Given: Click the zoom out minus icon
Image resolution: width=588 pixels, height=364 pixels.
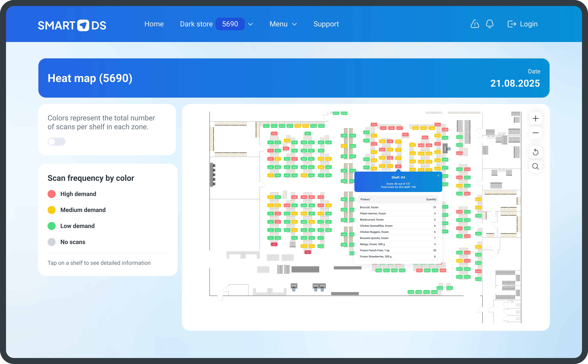Looking at the screenshot, I should [535, 133].
